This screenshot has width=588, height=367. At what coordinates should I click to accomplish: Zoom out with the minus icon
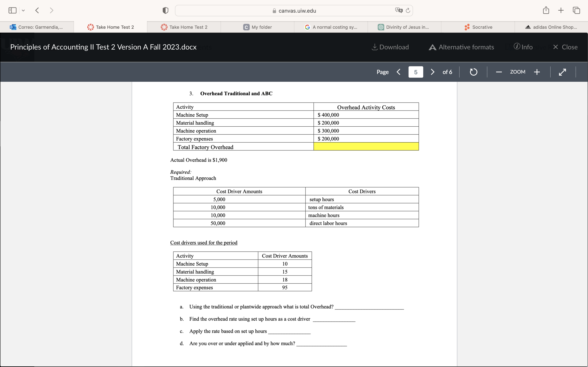[x=499, y=72]
